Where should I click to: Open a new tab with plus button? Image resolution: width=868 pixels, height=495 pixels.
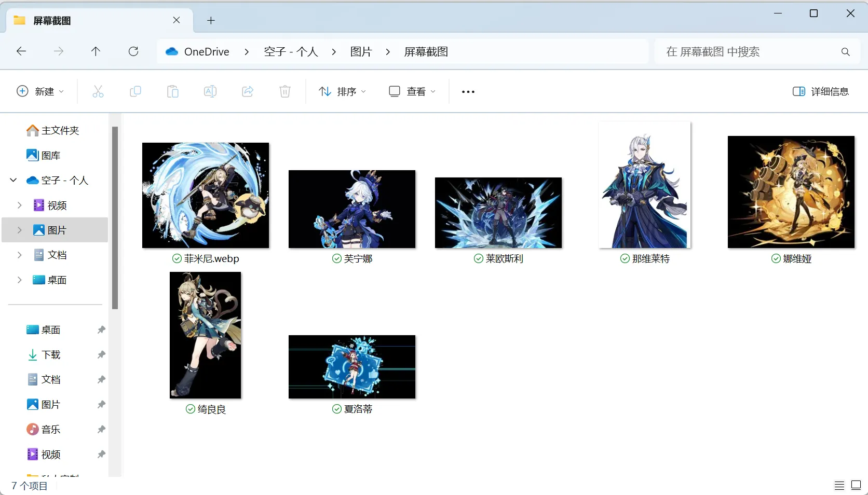pos(211,20)
